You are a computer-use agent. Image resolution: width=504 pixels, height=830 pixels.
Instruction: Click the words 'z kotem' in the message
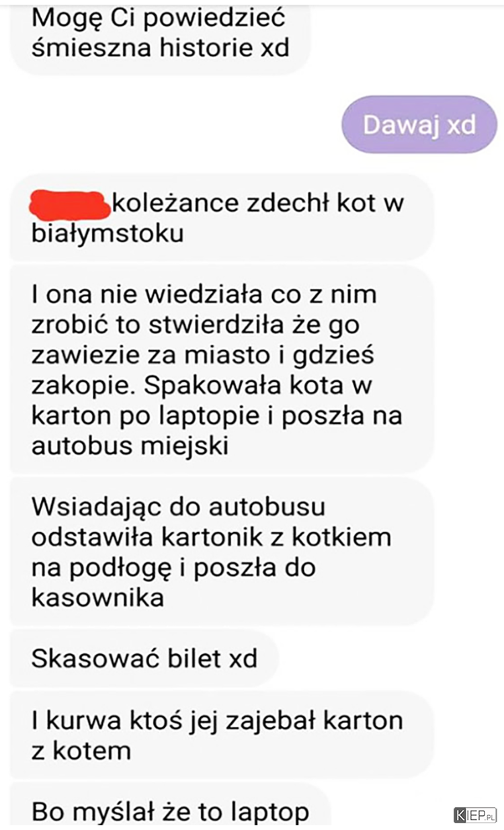pos(81,751)
